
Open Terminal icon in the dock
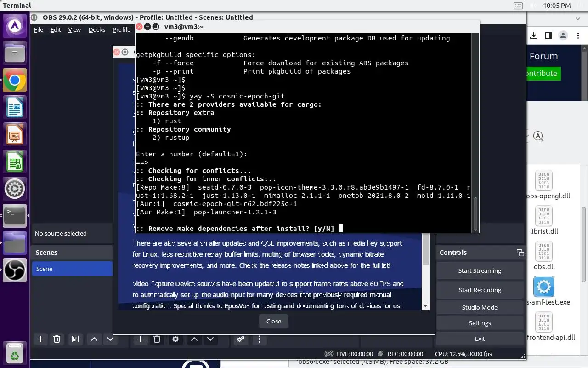[x=15, y=216]
